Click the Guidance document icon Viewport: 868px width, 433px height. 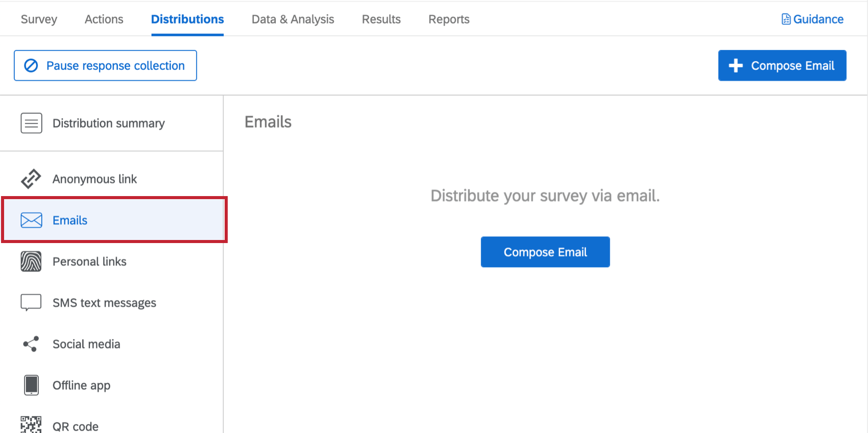[786, 19]
